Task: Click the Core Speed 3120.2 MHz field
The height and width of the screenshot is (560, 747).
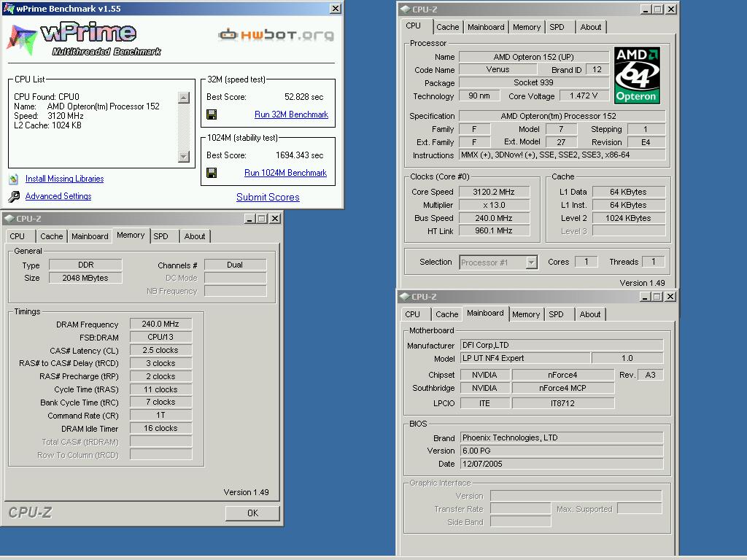Action: coord(494,192)
